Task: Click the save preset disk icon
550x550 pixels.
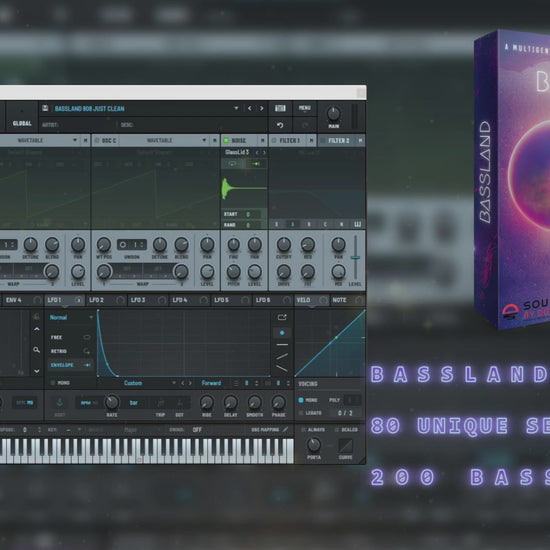Action: 45,108
